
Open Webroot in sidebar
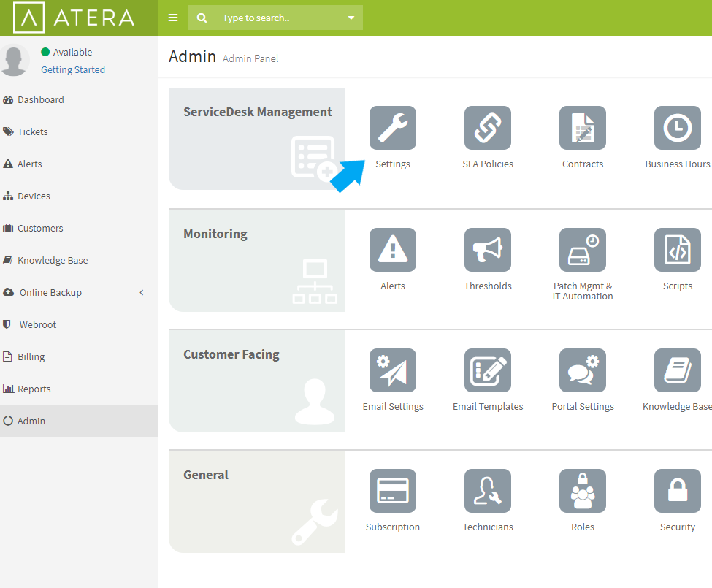pyautogui.click(x=79, y=324)
